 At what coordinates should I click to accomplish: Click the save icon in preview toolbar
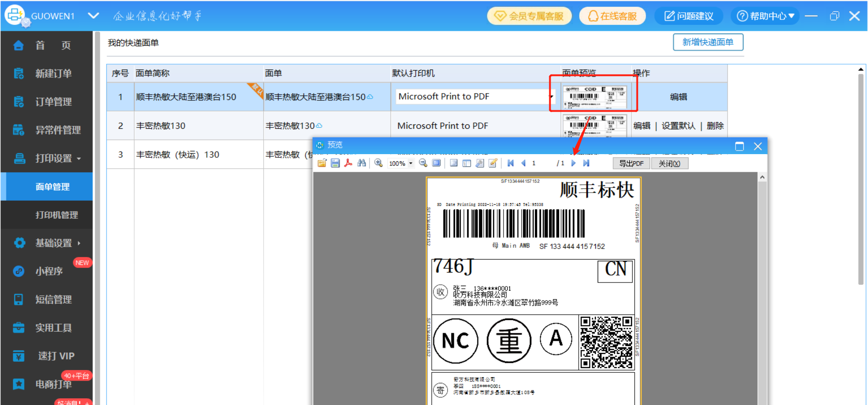[x=335, y=163]
